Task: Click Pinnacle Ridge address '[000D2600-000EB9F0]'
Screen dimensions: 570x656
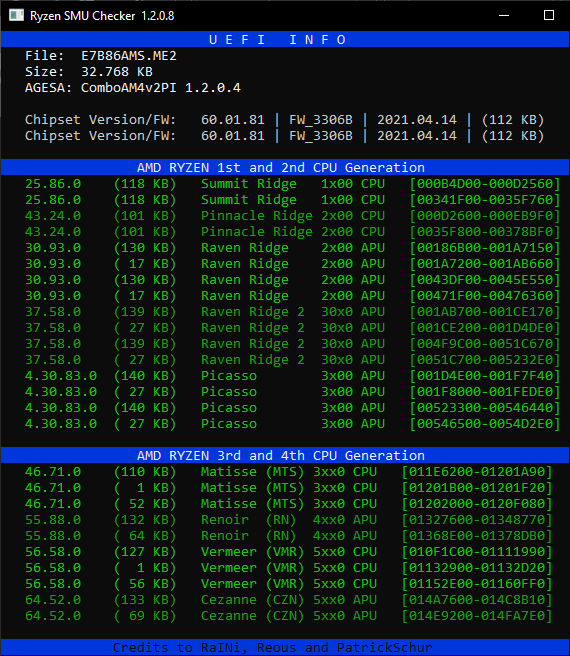Action: 484,215
